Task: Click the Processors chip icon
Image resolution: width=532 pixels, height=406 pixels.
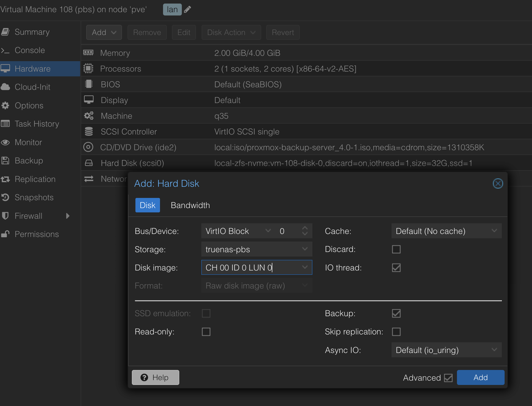Action: pos(88,69)
